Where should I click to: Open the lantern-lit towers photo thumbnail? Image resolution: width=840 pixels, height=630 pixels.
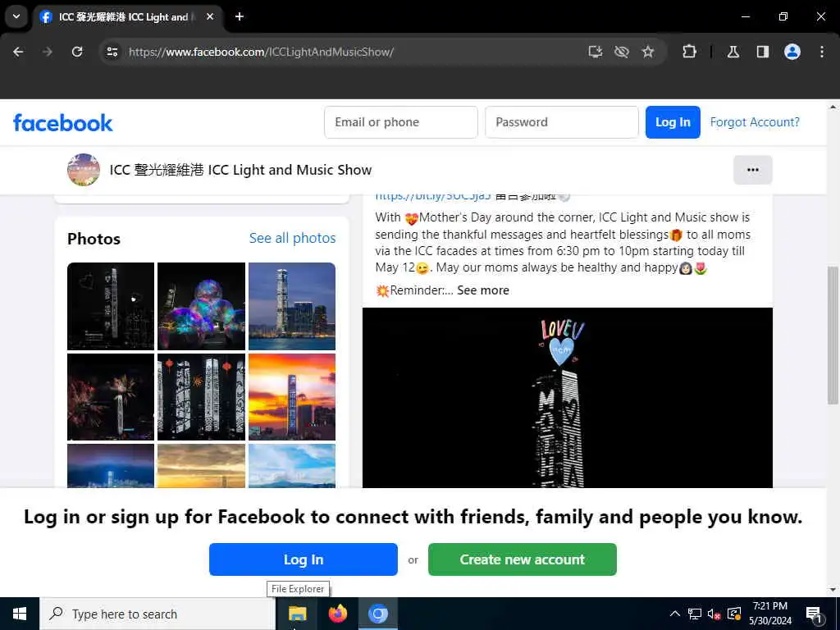click(x=202, y=397)
